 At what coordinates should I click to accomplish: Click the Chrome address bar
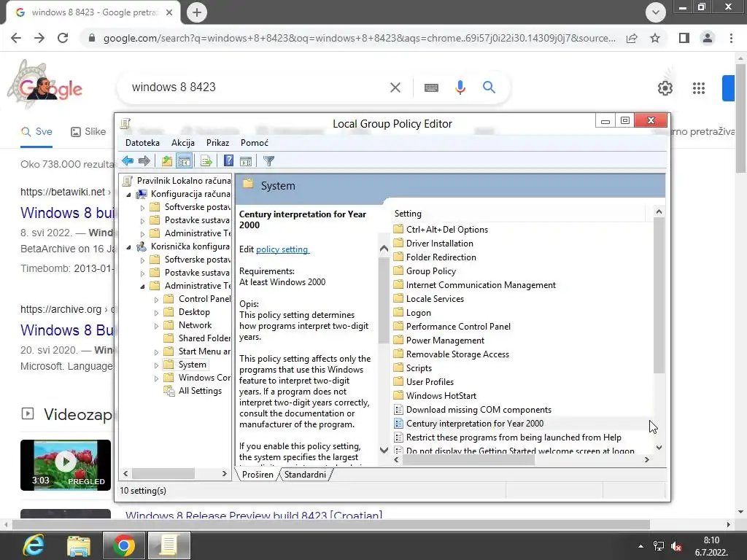tap(359, 38)
